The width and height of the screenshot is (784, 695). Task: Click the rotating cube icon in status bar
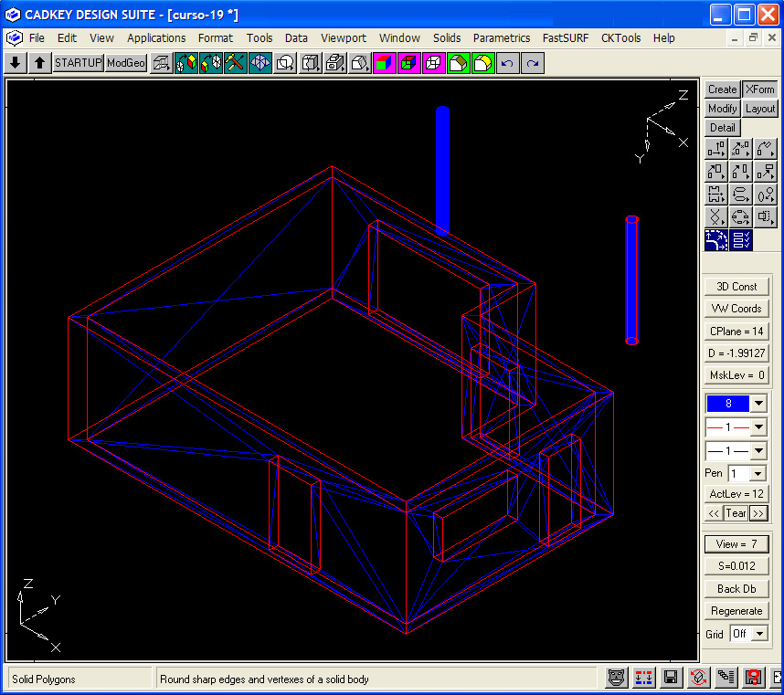(699, 678)
